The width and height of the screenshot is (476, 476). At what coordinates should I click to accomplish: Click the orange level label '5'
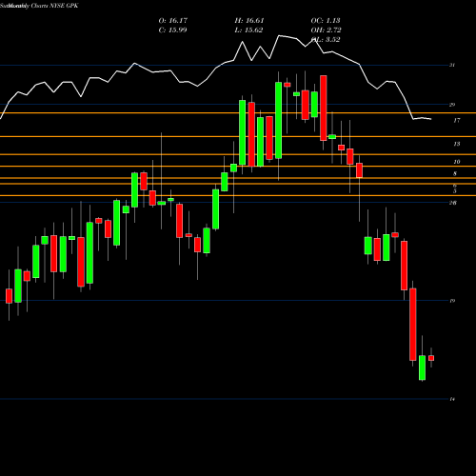(x=455, y=191)
